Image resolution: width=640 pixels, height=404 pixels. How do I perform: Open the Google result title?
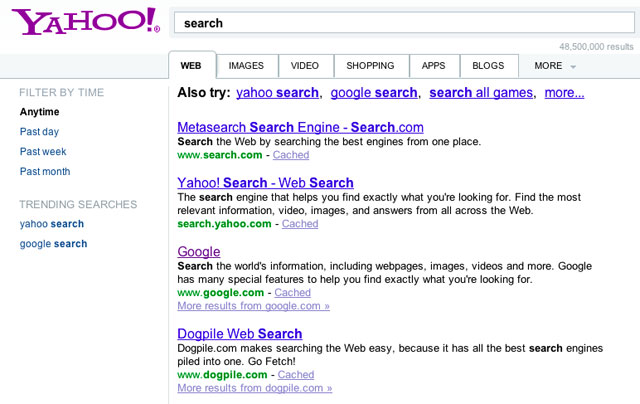(x=199, y=252)
